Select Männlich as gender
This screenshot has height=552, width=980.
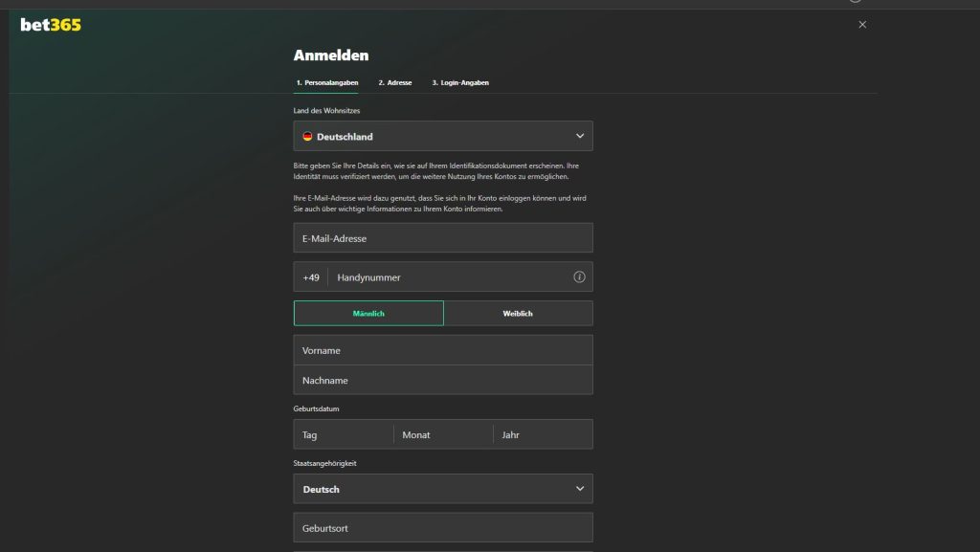click(x=368, y=314)
